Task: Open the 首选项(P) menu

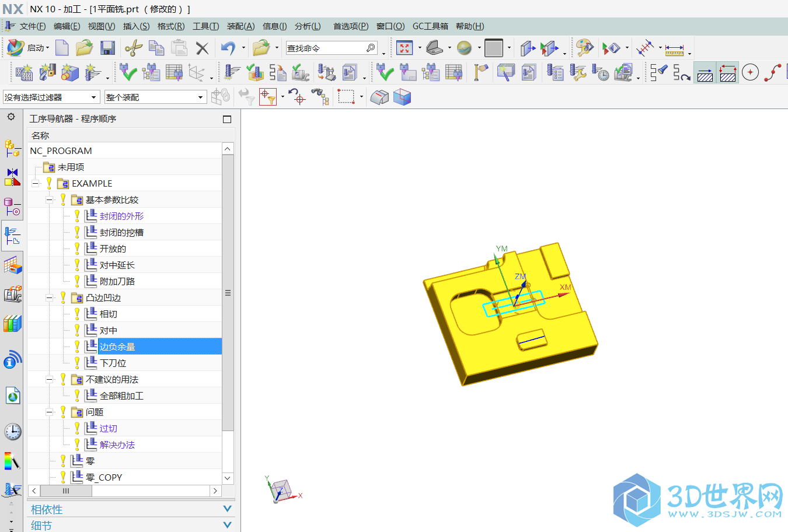Action: click(x=351, y=26)
